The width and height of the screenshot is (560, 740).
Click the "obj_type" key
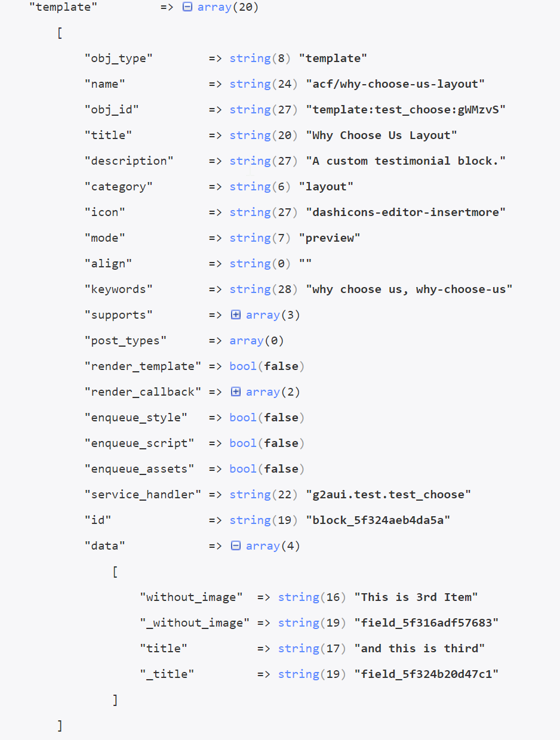pos(119,58)
